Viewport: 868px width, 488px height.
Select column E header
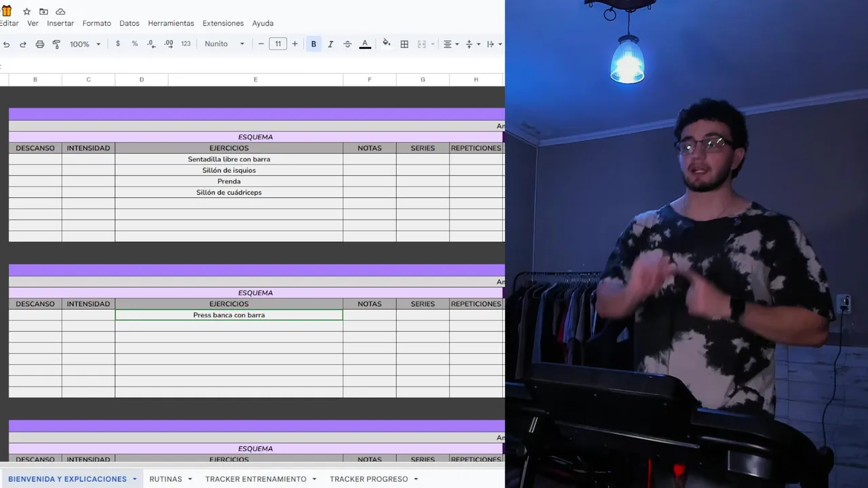(x=256, y=80)
